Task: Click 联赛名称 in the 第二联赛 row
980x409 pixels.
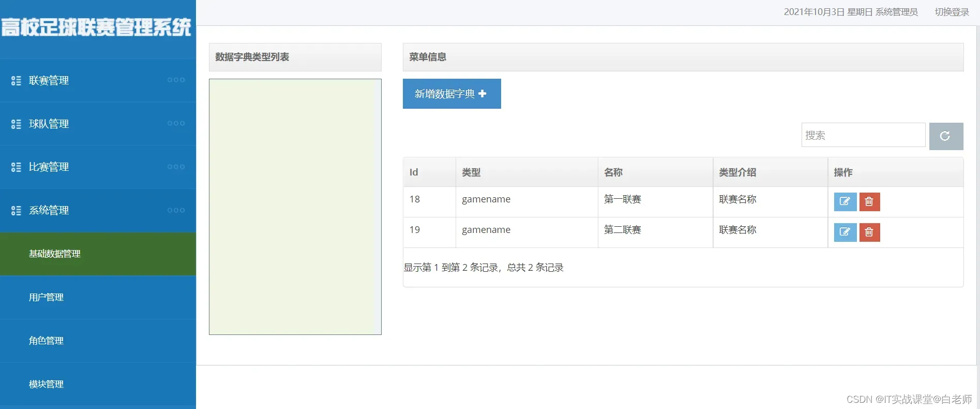Action: [737, 230]
